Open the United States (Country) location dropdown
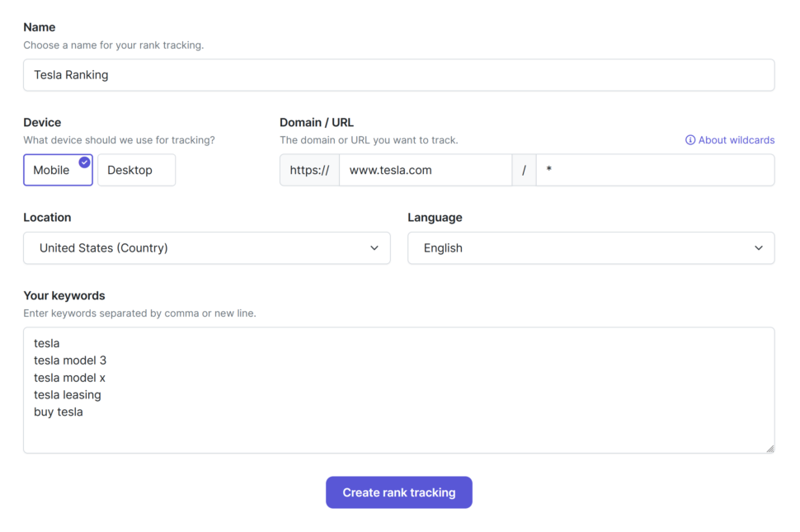This screenshot has width=800, height=532. pos(207,248)
